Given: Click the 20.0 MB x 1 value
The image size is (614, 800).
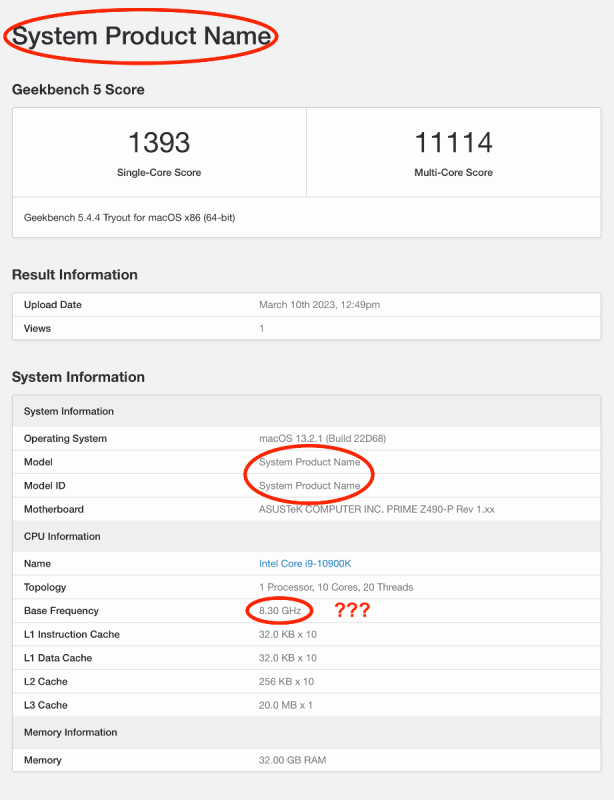Looking at the screenshot, I should [x=286, y=705].
